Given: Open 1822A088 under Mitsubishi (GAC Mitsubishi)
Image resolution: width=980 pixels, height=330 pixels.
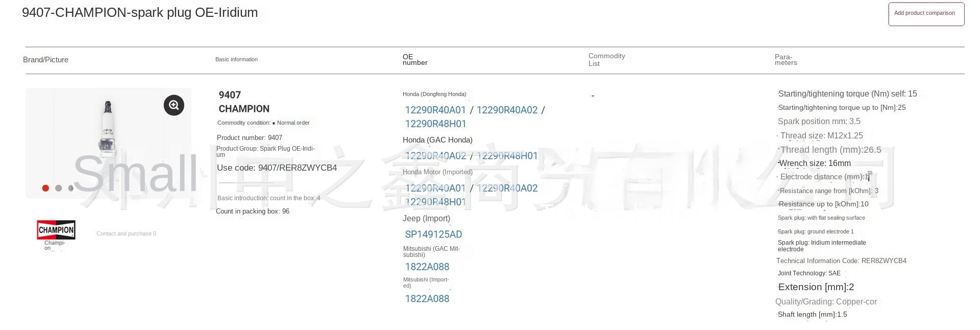Looking at the screenshot, I should point(427,267).
